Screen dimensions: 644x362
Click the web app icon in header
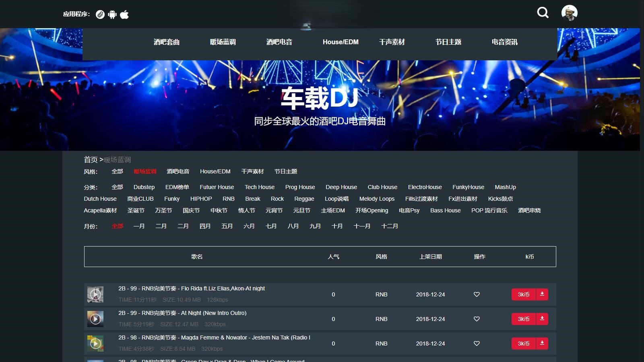coord(100,14)
